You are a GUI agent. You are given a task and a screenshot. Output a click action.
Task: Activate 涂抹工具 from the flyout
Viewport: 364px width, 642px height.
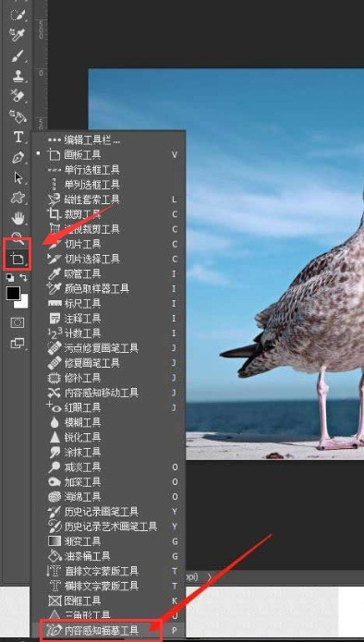(x=109, y=452)
